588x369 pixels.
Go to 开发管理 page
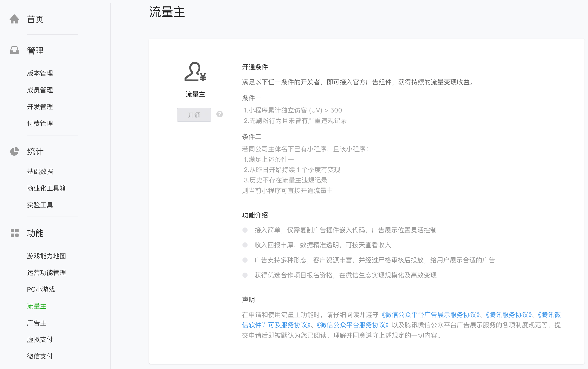coord(40,107)
